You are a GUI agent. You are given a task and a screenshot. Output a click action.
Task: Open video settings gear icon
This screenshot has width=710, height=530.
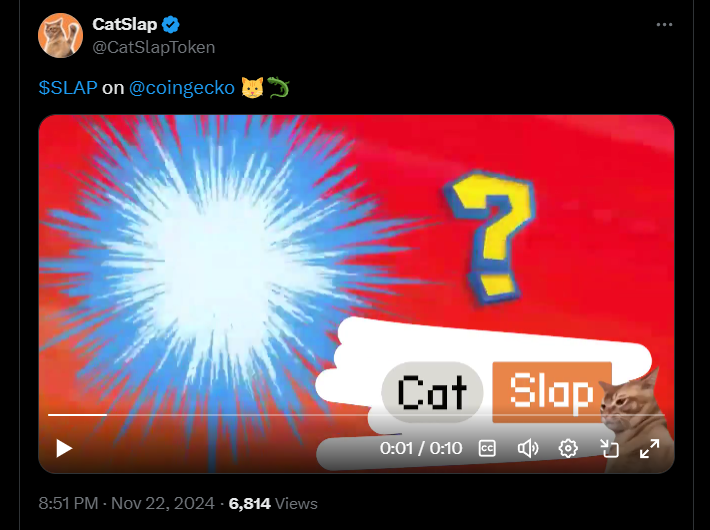(x=568, y=448)
